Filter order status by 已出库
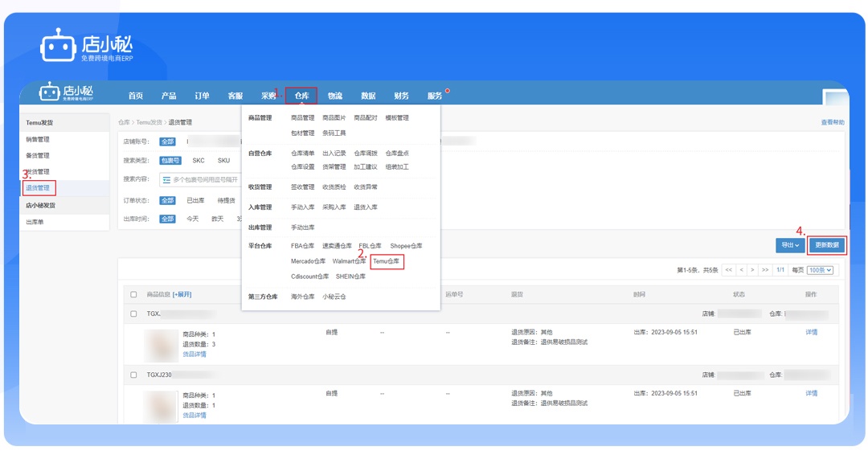 195,200
